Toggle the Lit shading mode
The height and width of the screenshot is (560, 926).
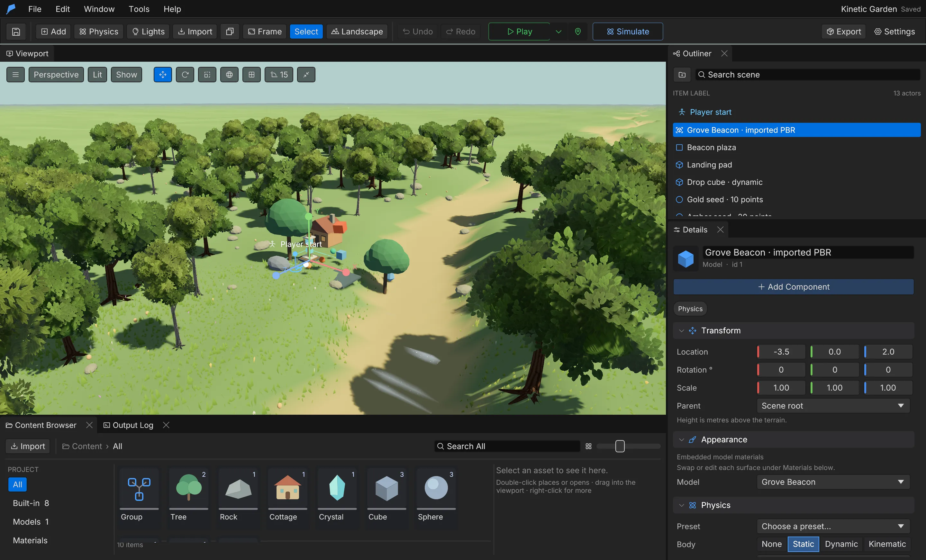[97, 74]
